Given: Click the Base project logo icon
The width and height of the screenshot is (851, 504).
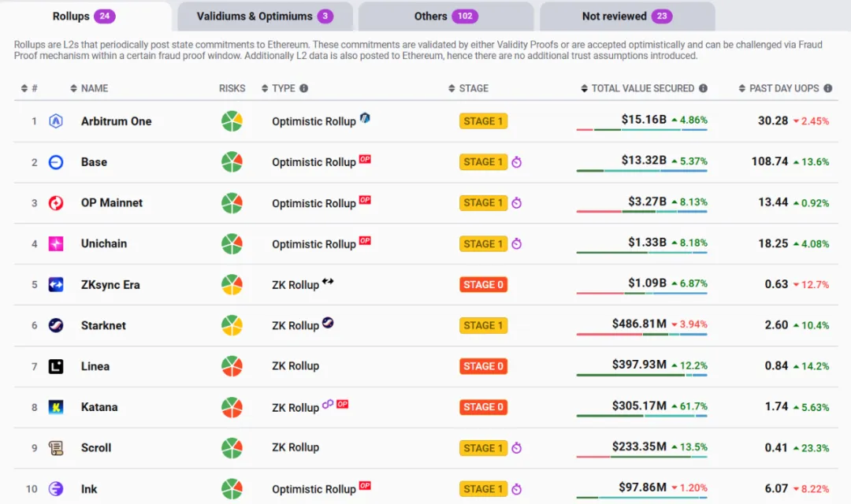Looking at the screenshot, I should (56, 162).
